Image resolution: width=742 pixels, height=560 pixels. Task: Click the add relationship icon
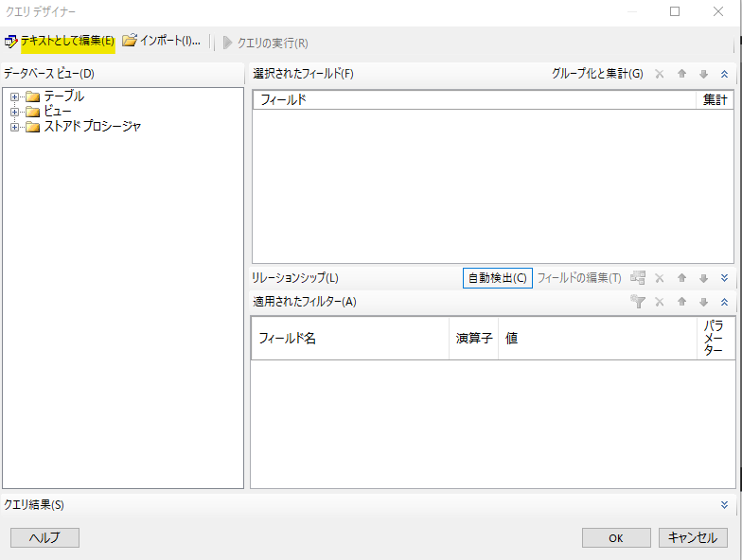click(x=638, y=278)
